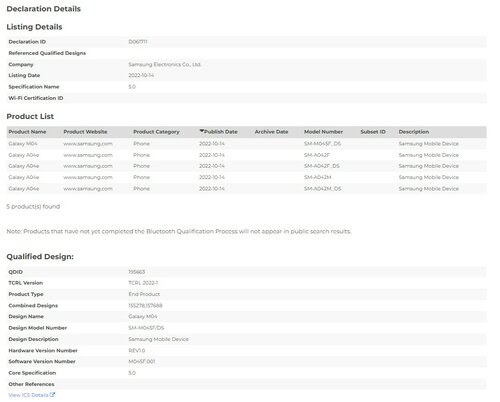
Task: Click the Product List heading
Action: pyautogui.click(x=30, y=117)
